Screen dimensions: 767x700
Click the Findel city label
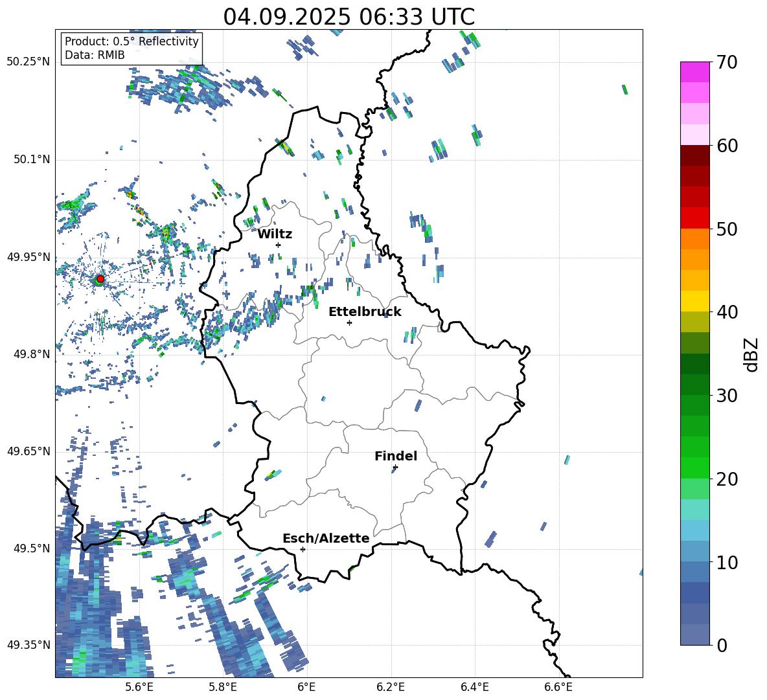[x=396, y=456]
